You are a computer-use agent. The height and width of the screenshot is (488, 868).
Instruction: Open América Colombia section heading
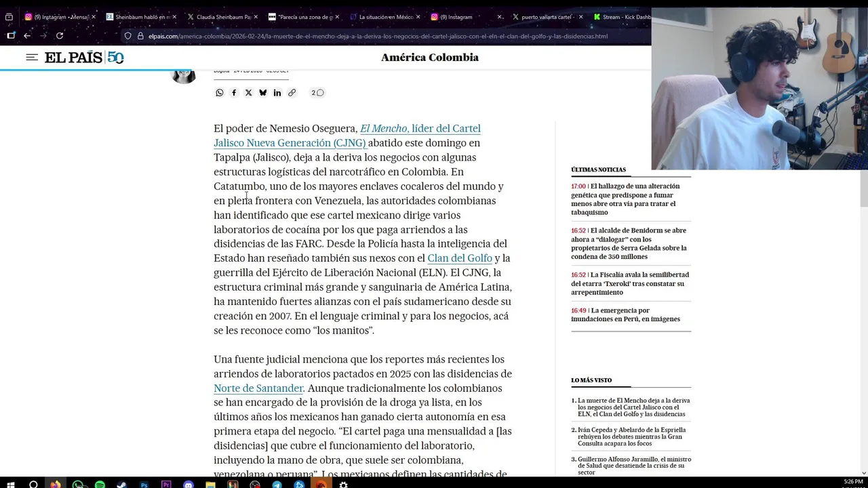point(430,58)
